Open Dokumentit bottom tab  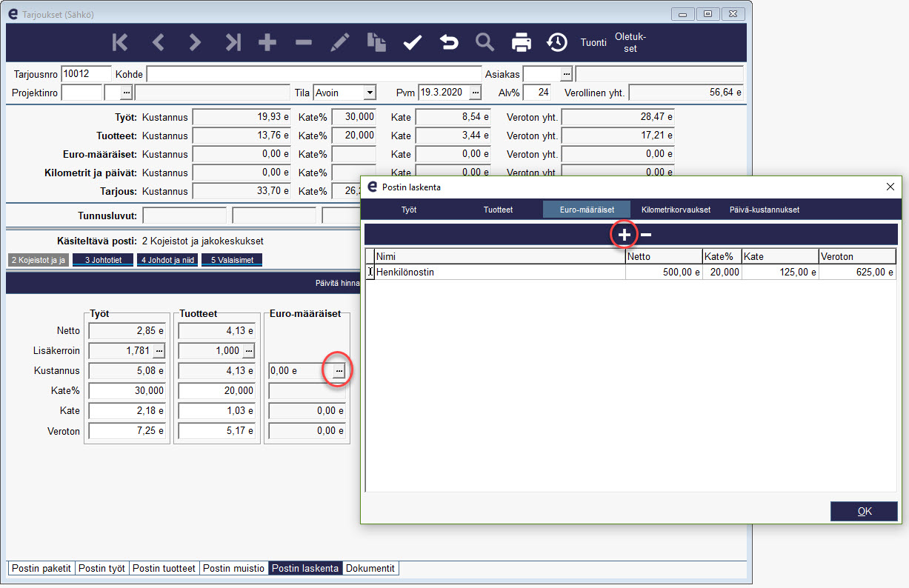pyautogui.click(x=370, y=568)
